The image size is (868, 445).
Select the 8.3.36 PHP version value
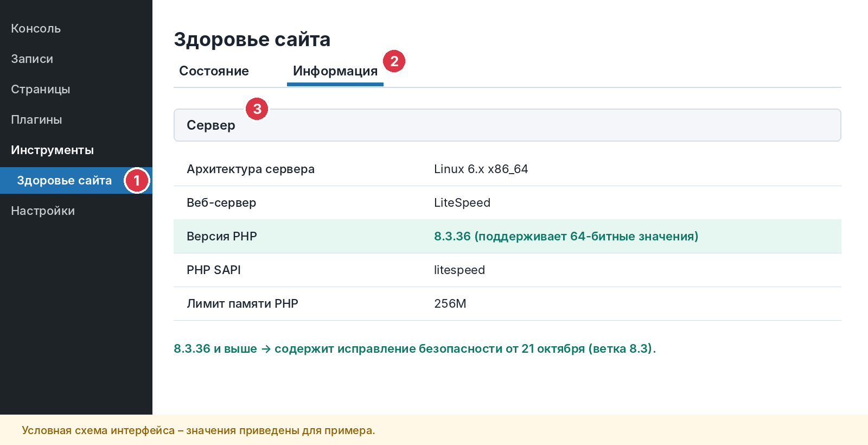(566, 236)
